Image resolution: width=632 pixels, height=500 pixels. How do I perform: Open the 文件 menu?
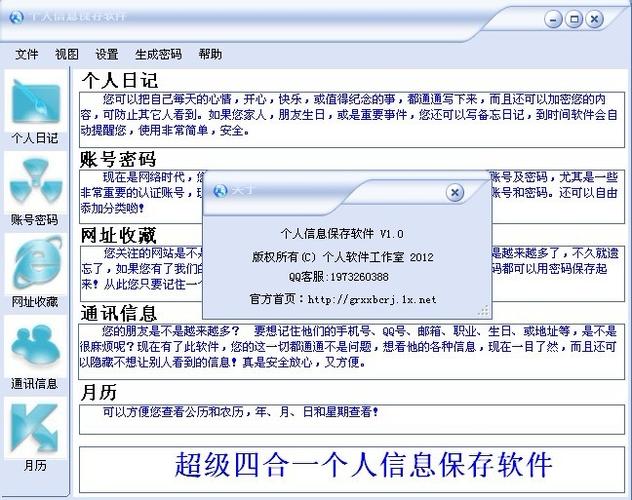click(x=27, y=54)
